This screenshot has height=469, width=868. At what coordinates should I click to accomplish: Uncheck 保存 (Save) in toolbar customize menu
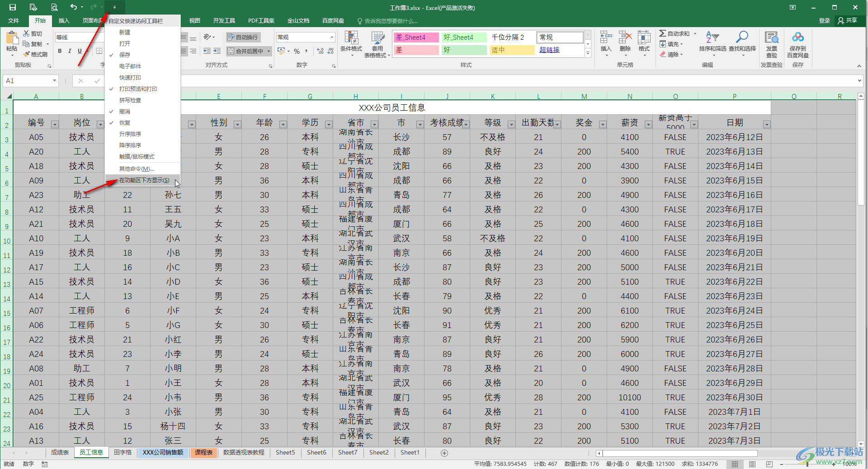142,55
